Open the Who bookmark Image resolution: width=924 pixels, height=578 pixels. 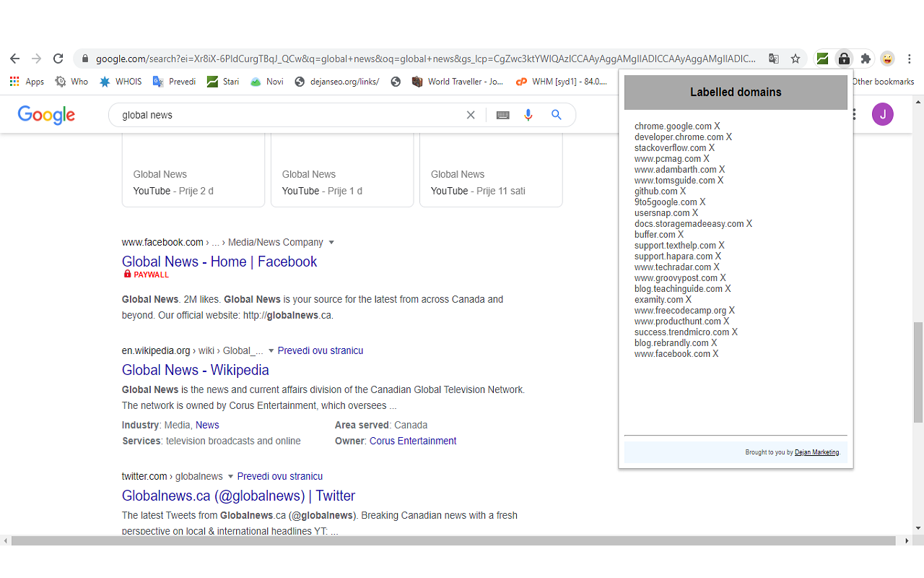coord(71,82)
